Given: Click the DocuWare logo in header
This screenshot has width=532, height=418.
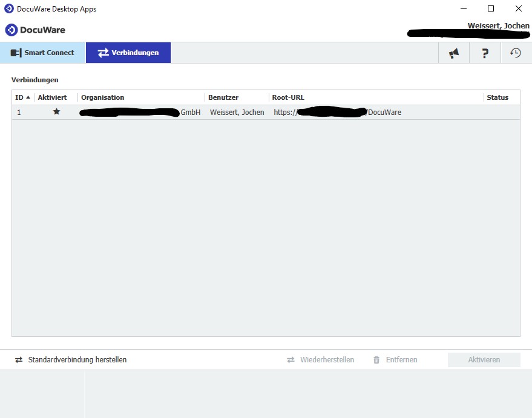Looking at the screenshot, I should [x=35, y=30].
